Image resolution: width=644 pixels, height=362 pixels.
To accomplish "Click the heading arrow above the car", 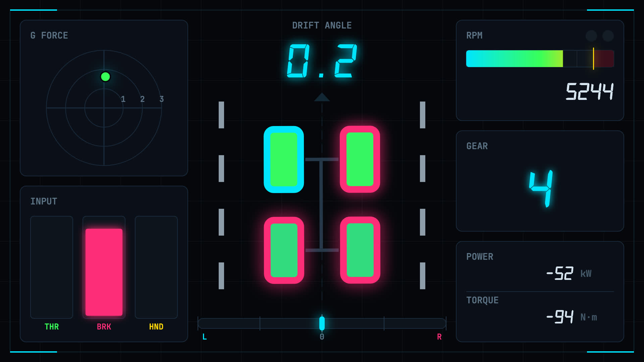I will coord(322,97).
